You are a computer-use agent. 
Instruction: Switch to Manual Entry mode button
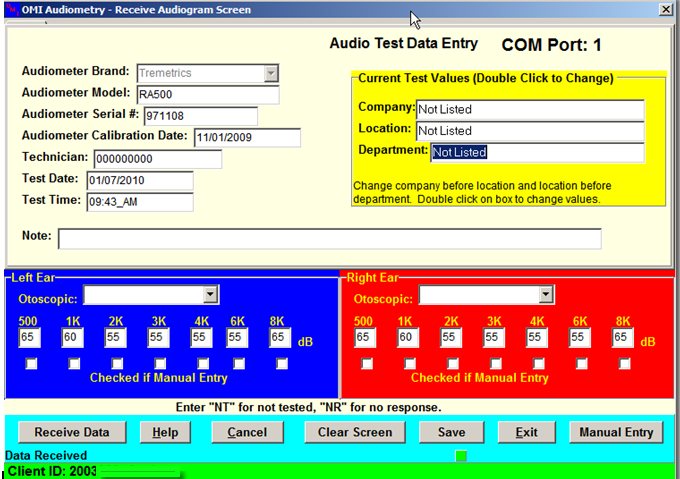[616, 432]
